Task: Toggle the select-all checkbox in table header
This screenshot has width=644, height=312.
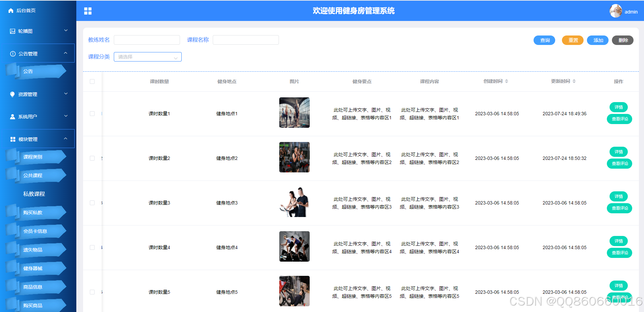Action: coord(92,81)
